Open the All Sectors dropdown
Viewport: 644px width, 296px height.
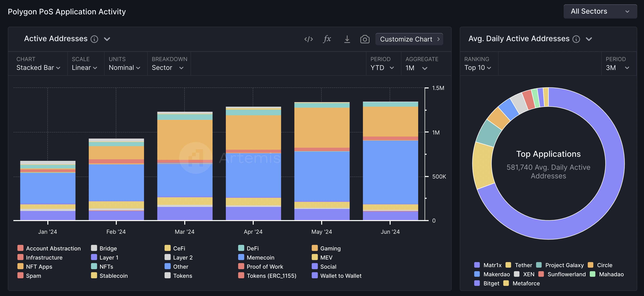coord(600,11)
